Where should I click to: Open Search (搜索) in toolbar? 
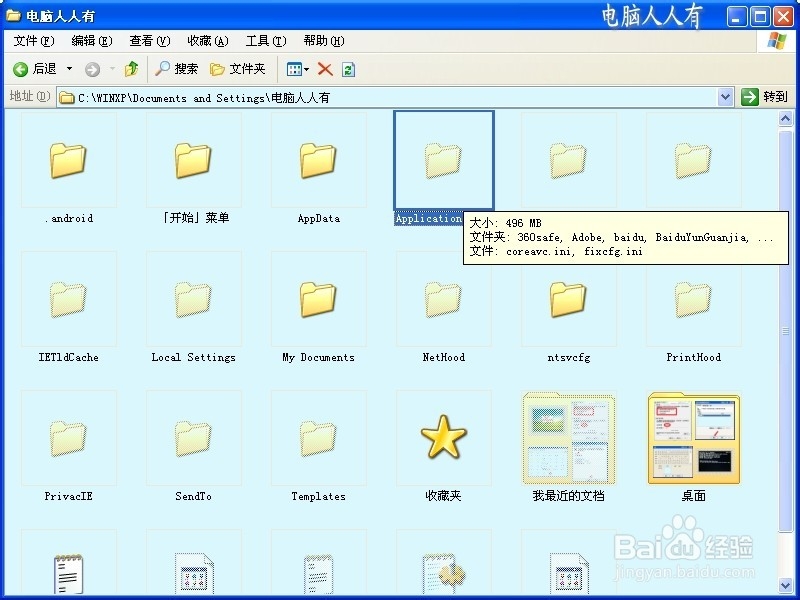177,68
